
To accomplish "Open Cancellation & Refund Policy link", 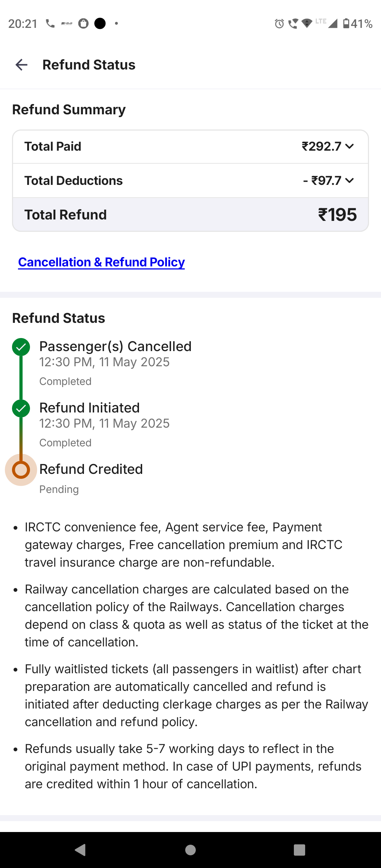I will point(101,262).
